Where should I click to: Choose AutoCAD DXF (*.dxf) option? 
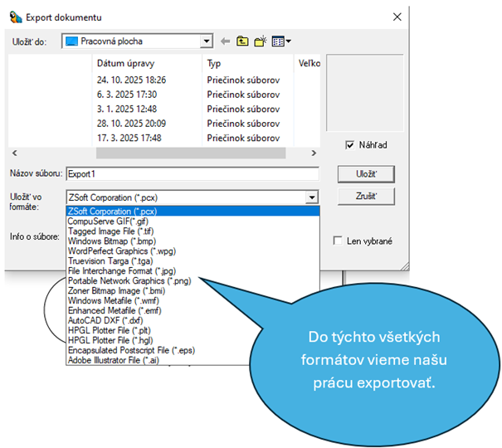pyautogui.click(x=106, y=320)
